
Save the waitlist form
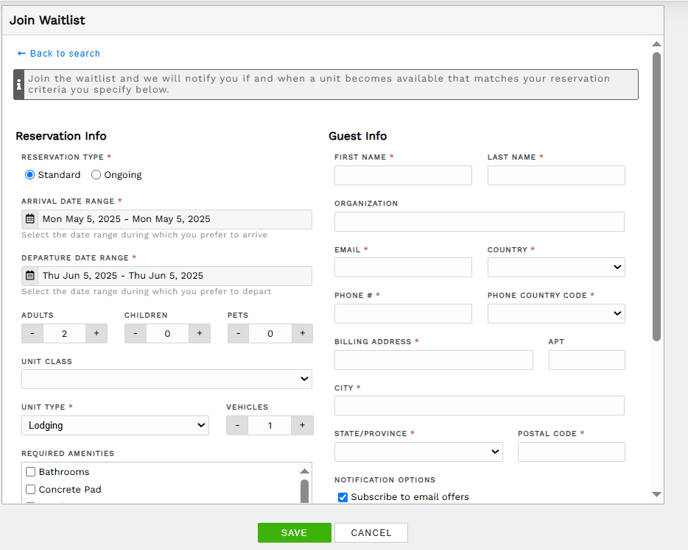[294, 532]
